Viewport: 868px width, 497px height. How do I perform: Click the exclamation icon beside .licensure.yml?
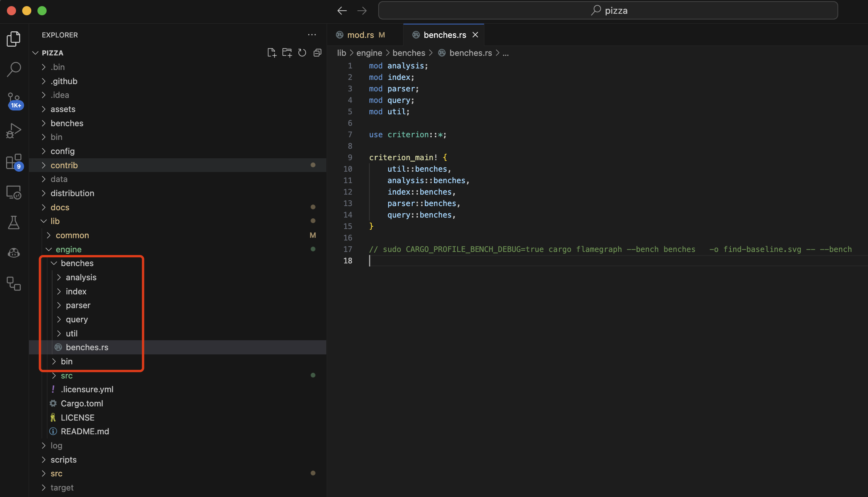[x=53, y=389]
